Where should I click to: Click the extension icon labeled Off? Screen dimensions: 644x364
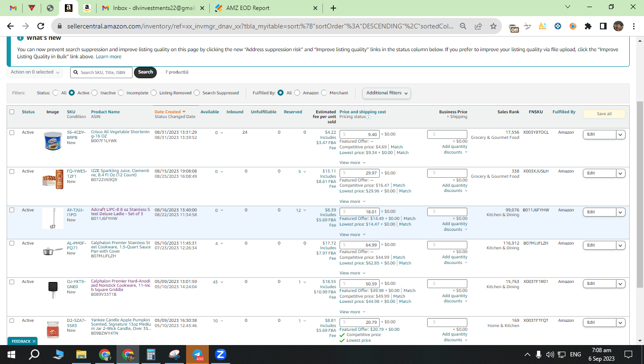pyautogui.click(x=514, y=27)
